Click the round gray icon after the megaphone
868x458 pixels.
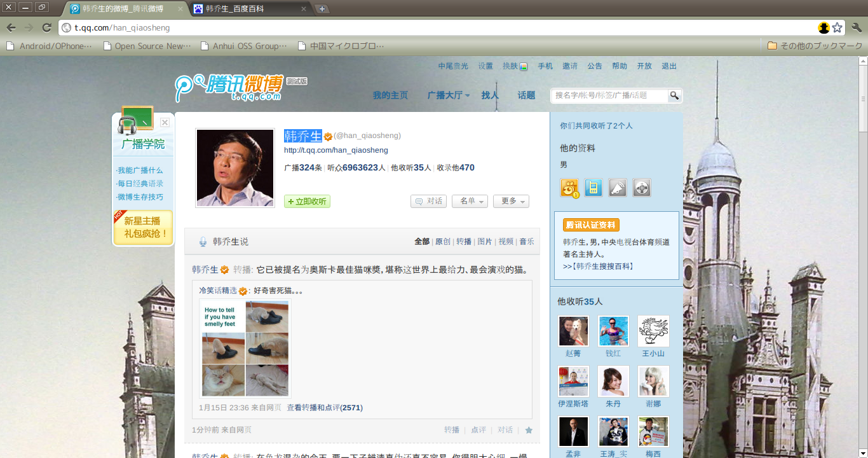(x=642, y=188)
